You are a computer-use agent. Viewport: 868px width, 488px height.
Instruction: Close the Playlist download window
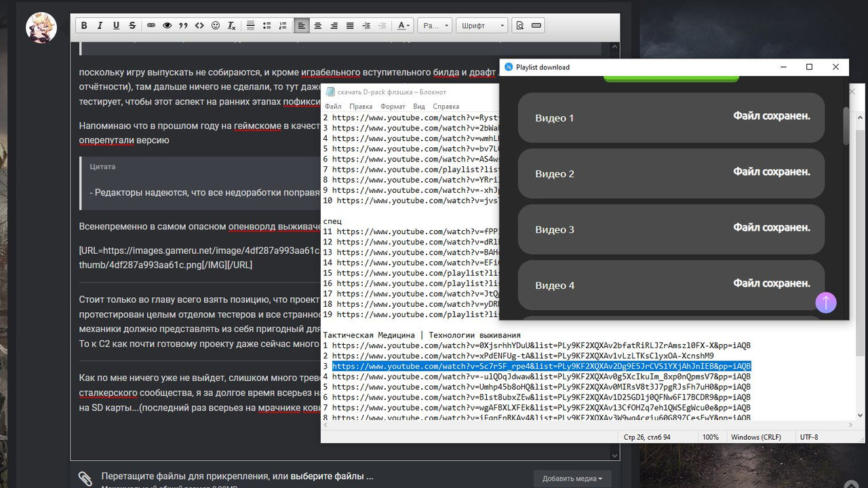835,67
